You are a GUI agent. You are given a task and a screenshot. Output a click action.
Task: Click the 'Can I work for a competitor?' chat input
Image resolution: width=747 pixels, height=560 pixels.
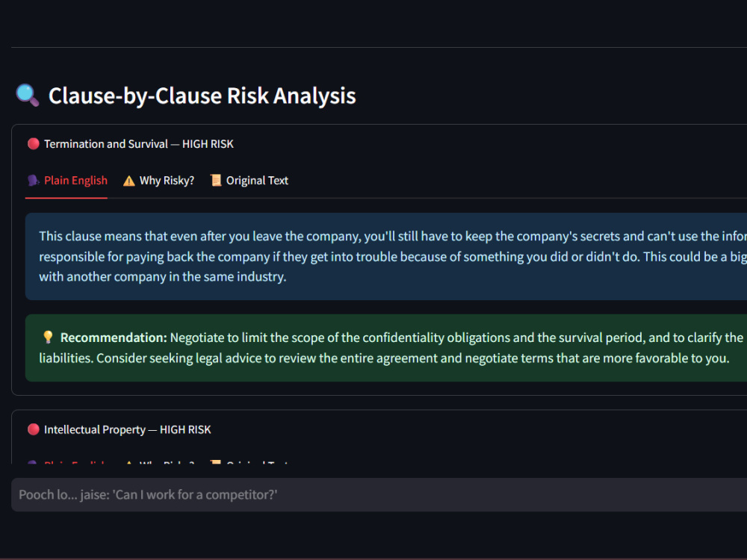pos(379,495)
